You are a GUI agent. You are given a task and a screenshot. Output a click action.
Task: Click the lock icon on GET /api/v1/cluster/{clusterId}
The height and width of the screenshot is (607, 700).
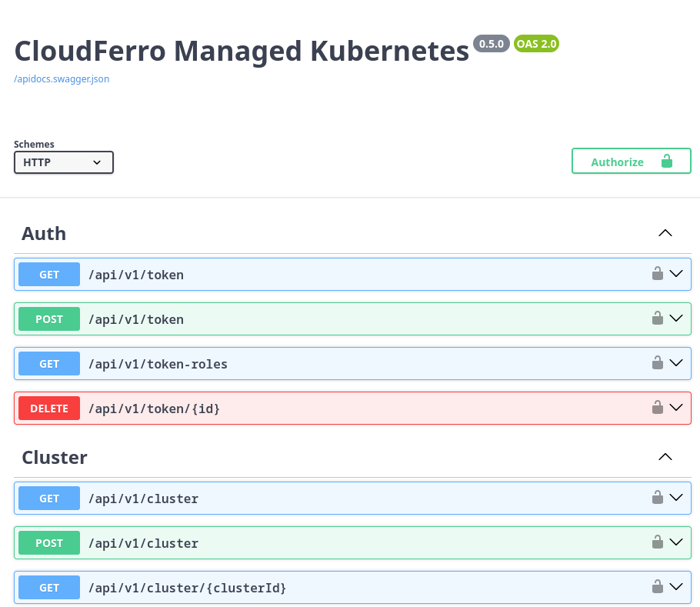(x=658, y=587)
